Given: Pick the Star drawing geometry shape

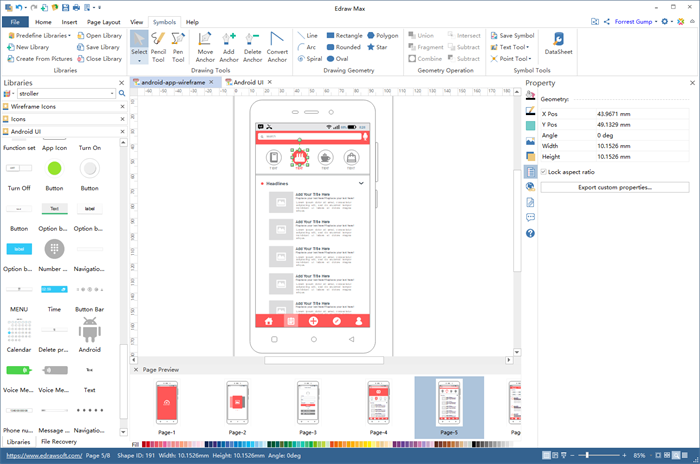Looking at the screenshot, I should (379, 47).
